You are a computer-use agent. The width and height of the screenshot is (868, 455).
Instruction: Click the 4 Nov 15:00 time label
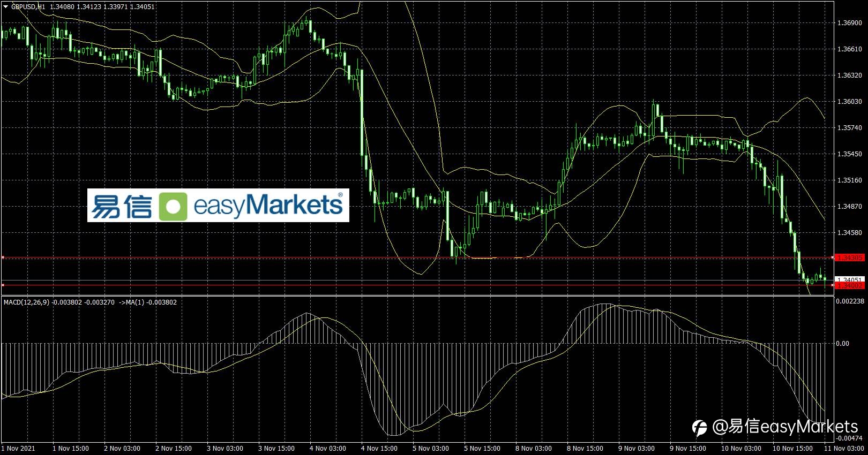point(379,449)
